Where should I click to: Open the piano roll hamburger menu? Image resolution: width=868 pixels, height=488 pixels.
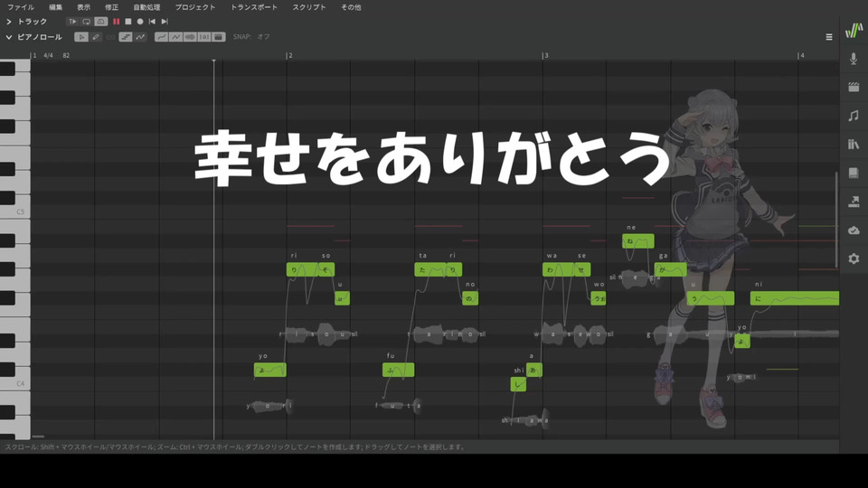pos(829,37)
